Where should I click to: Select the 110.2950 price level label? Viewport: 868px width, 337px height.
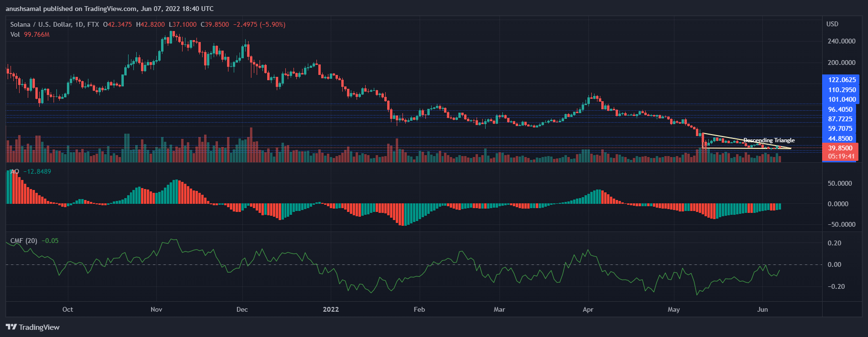[840, 90]
